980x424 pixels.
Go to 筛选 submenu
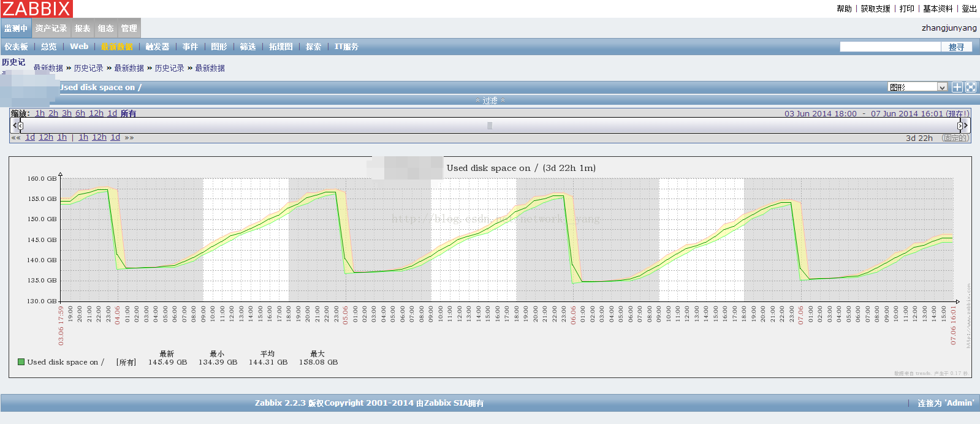click(248, 47)
